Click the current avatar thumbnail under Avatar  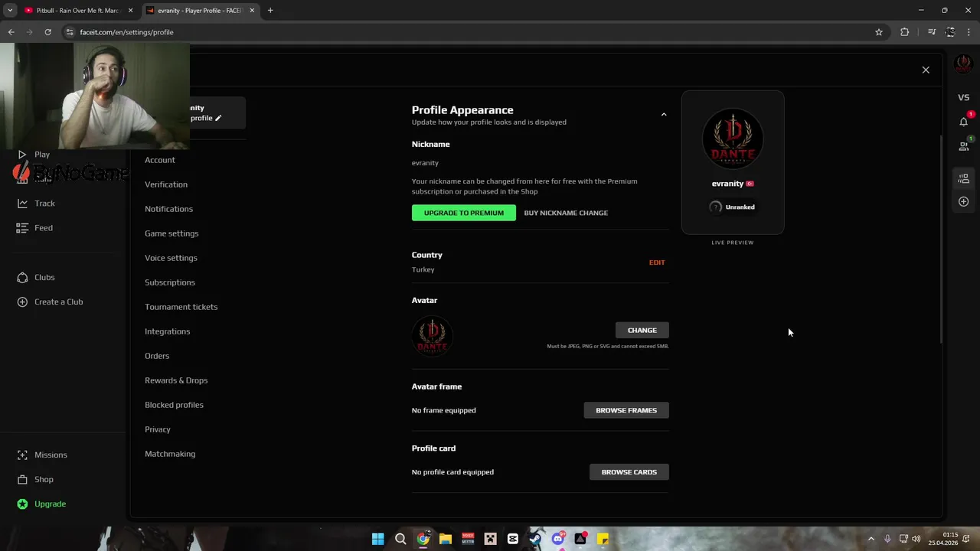pos(433,336)
